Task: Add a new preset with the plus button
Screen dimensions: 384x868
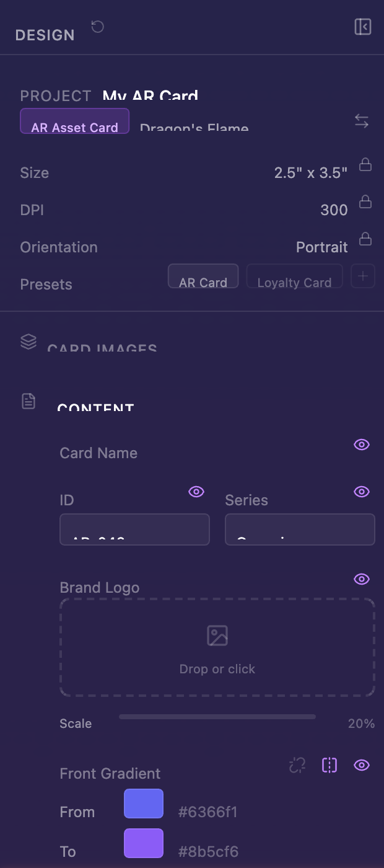Action: (363, 276)
